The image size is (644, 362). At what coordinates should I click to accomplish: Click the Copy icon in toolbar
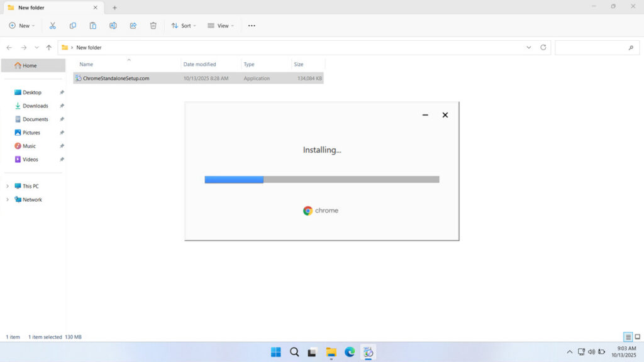[73, 26]
